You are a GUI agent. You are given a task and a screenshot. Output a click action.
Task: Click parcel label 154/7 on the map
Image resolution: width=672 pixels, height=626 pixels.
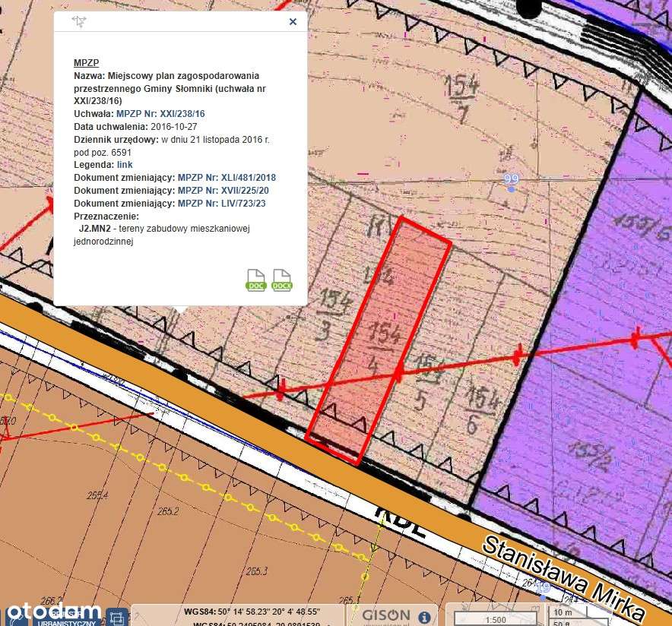[x=462, y=98]
